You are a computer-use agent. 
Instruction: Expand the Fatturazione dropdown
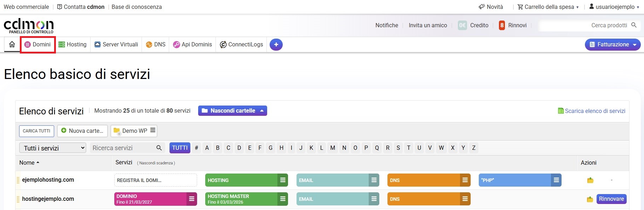click(x=613, y=45)
